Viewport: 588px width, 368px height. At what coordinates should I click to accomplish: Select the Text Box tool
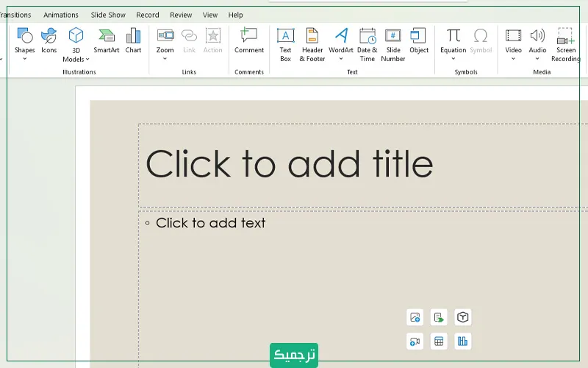(285, 43)
